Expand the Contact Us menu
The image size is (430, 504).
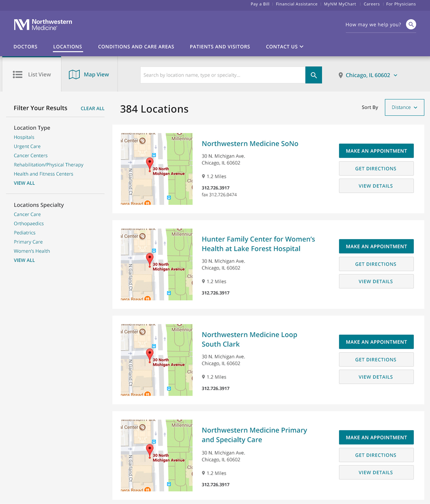click(x=285, y=47)
